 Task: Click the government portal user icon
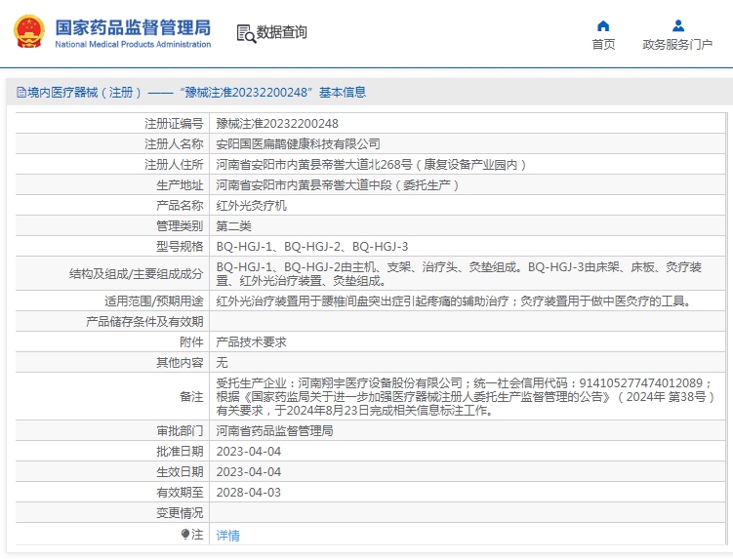click(677, 25)
